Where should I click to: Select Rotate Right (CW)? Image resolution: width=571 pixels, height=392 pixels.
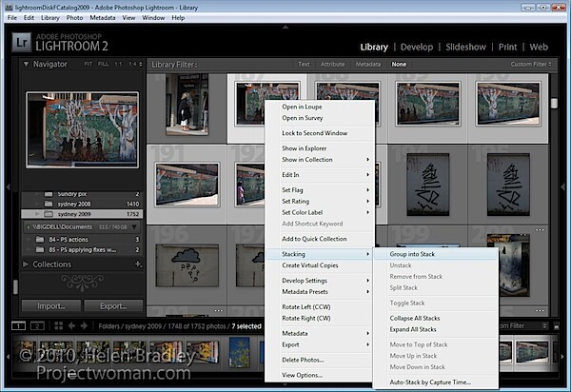[321, 318]
